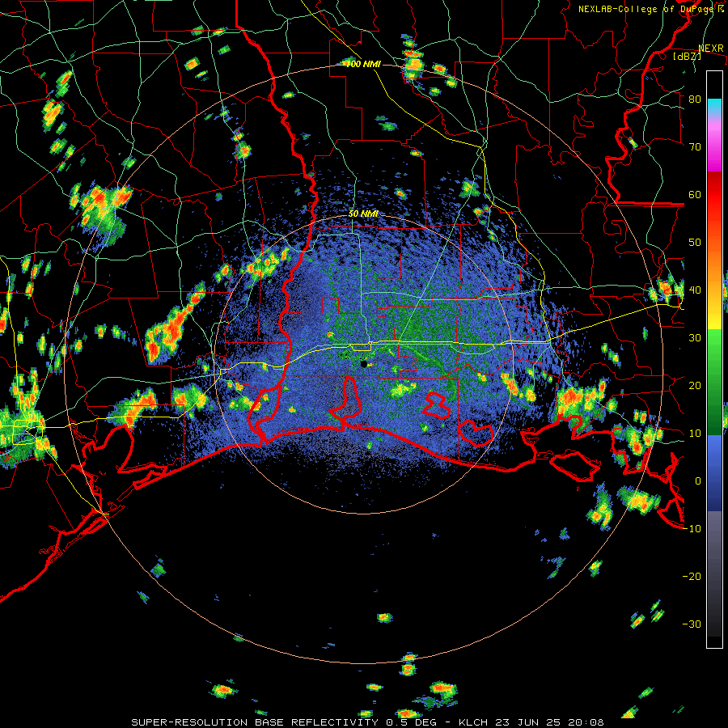The image size is (728, 728).
Task: Click the 80 value on dBZ scale
Action: (695, 99)
